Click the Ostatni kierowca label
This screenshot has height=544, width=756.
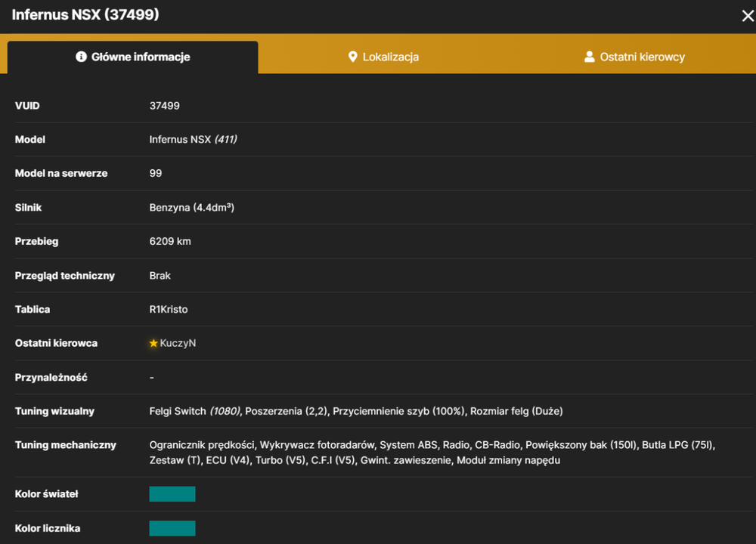pos(57,343)
